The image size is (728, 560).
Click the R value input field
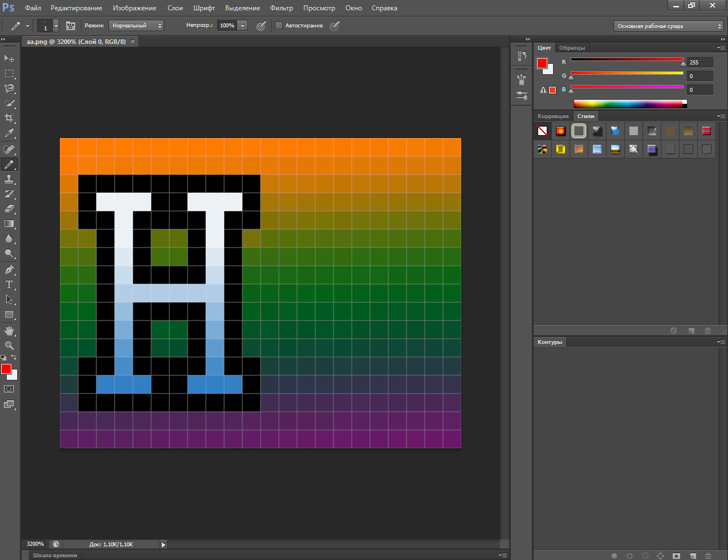coord(699,63)
